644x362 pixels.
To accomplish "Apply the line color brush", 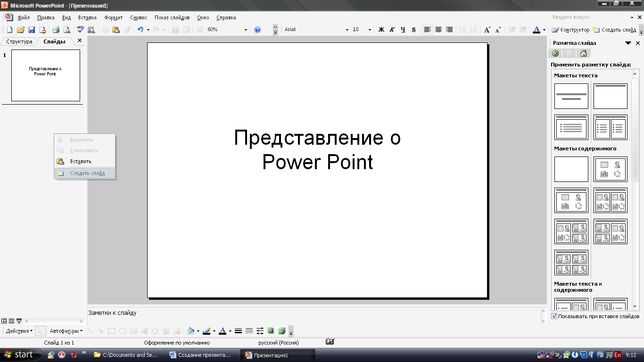I will click(206, 331).
